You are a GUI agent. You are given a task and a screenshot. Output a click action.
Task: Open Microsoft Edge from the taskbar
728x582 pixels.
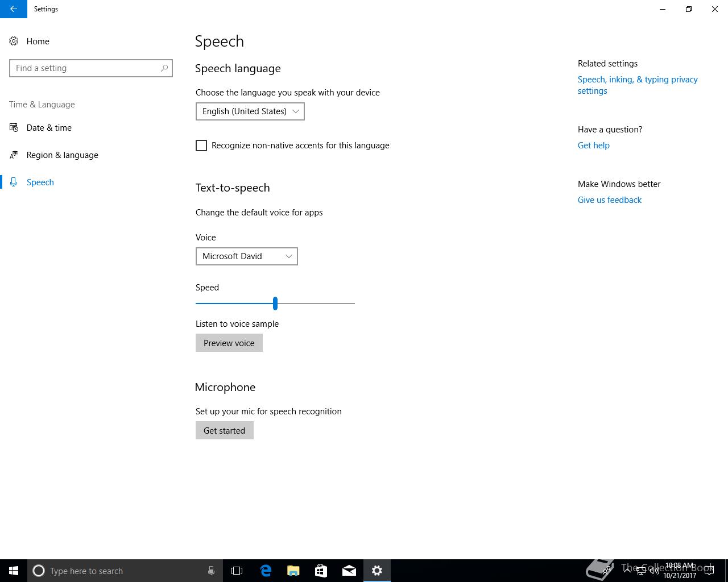click(x=266, y=571)
